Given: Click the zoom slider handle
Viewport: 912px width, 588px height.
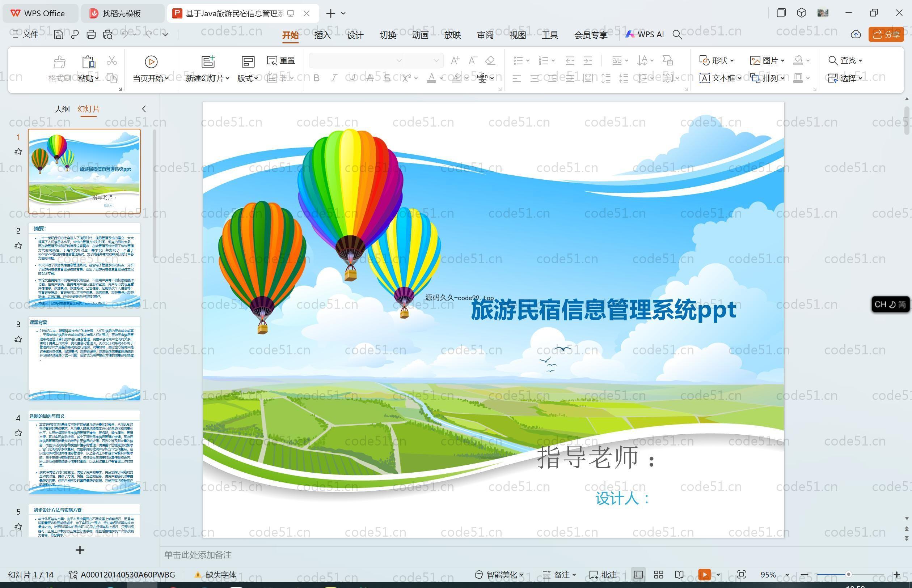Looking at the screenshot, I should pos(848,575).
